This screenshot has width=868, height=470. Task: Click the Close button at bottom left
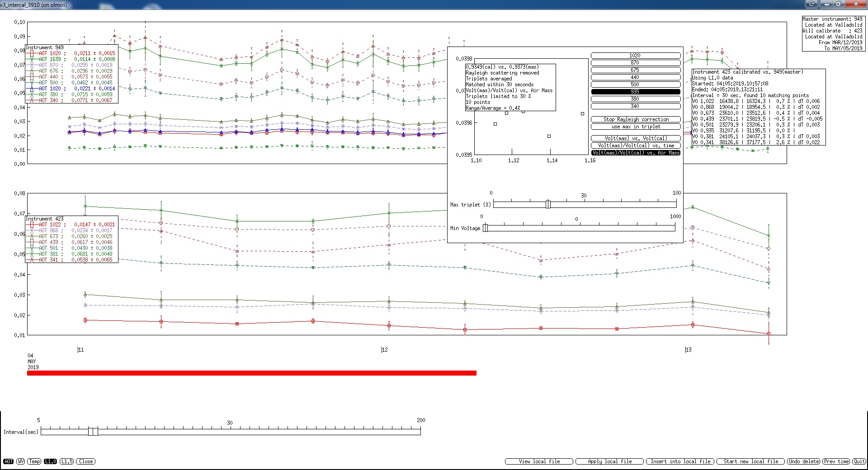[x=86, y=461]
